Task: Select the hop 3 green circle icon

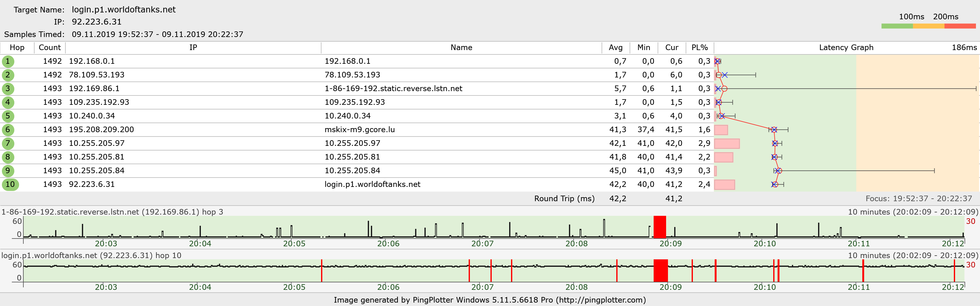Action: pyautogui.click(x=7, y=89)
